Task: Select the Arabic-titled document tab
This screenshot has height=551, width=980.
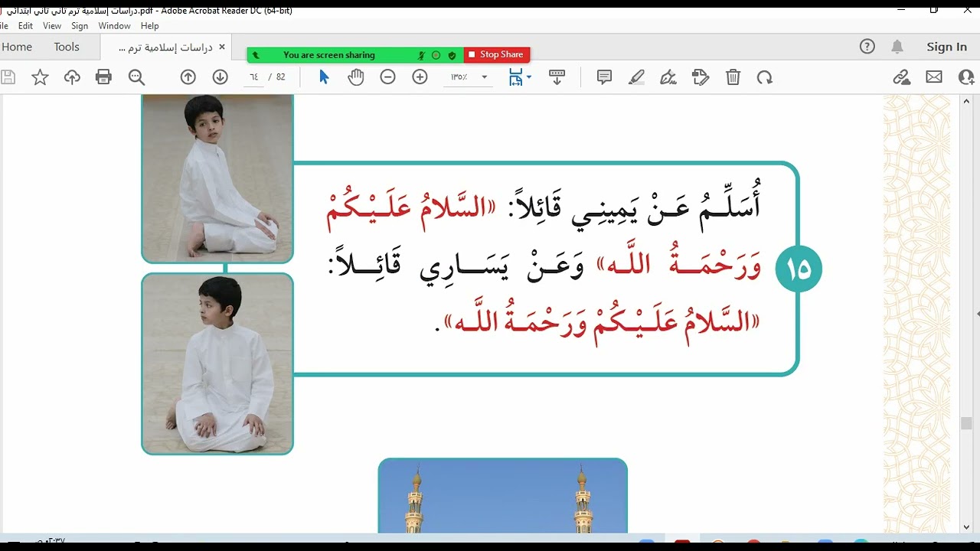Action: pyautogui.click(x=165, y=47)
